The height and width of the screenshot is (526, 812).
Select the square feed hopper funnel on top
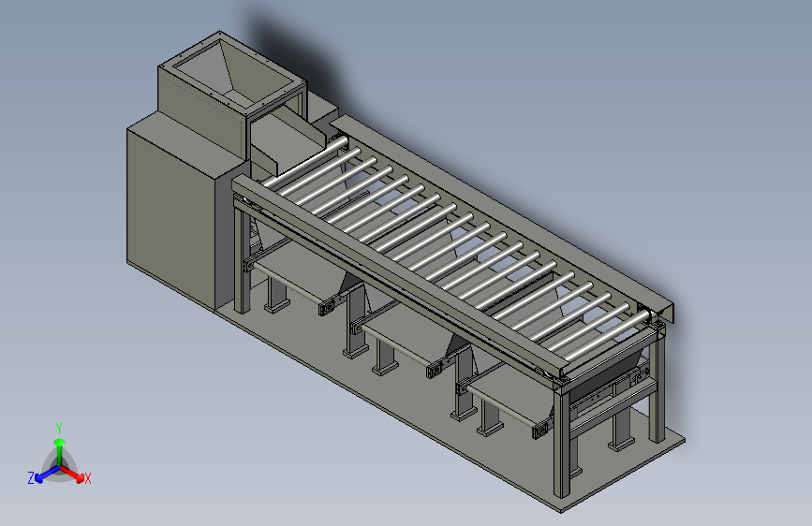click(232, 72)
